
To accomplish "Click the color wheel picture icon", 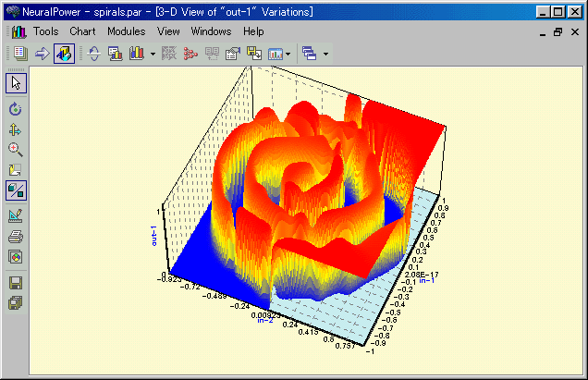I will click(x=16, y=257).
